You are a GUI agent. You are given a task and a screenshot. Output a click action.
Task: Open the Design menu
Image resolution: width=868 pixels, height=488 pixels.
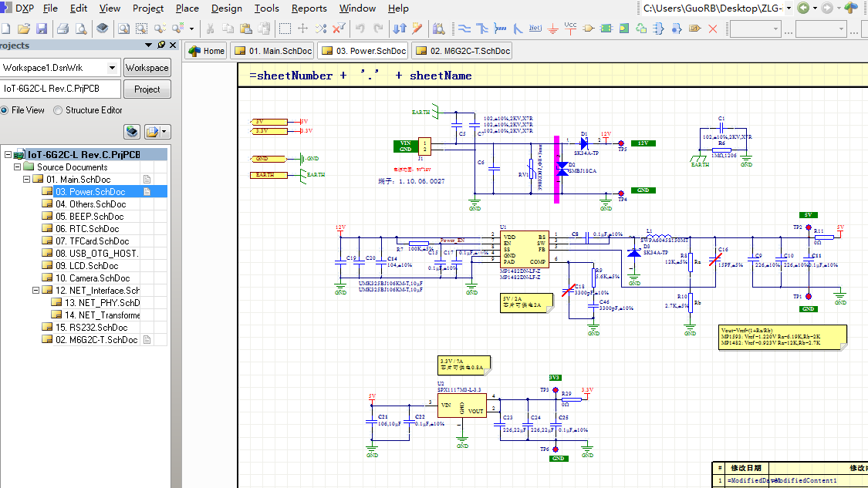[226, 8]
